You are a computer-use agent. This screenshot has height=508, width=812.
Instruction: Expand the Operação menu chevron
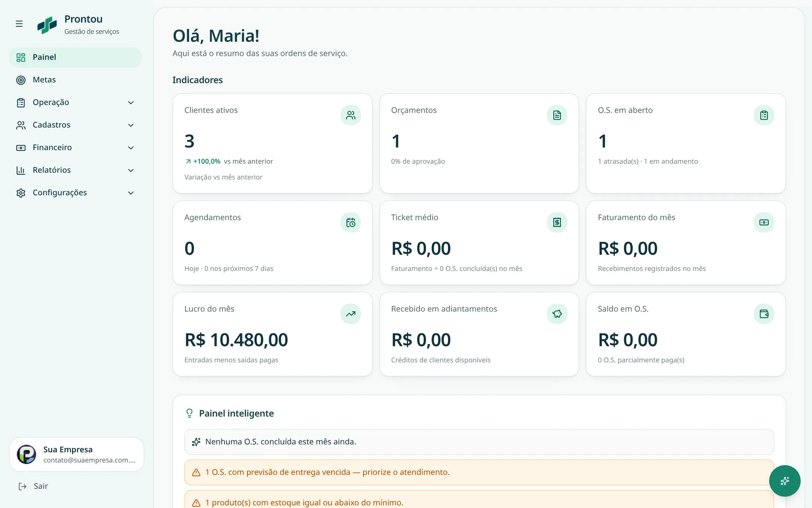pos(131,103)
